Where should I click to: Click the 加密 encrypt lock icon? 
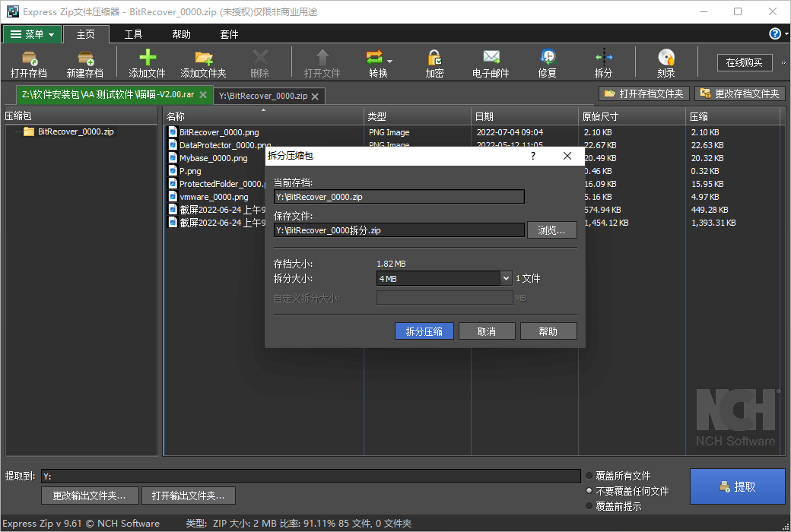(x=434, y=58)
